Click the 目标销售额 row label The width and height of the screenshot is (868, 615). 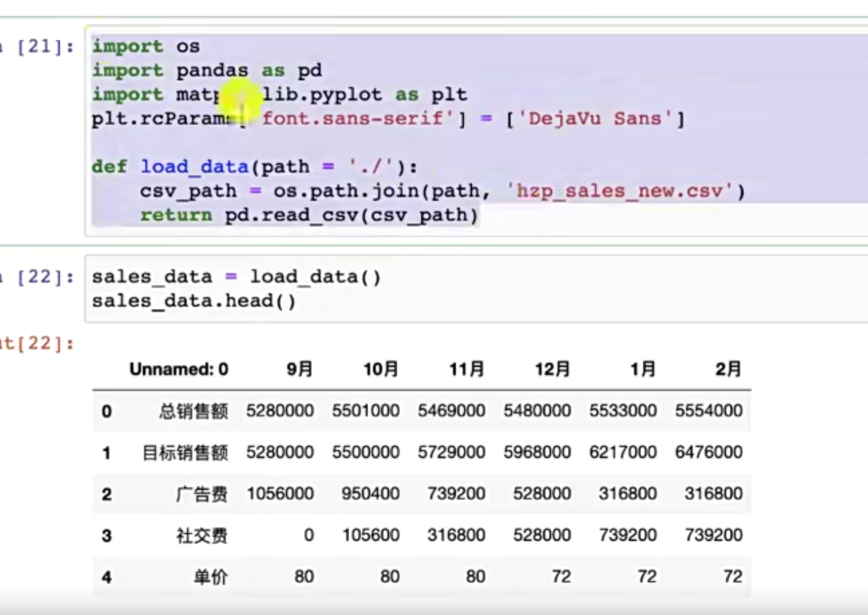click(185, 453)
